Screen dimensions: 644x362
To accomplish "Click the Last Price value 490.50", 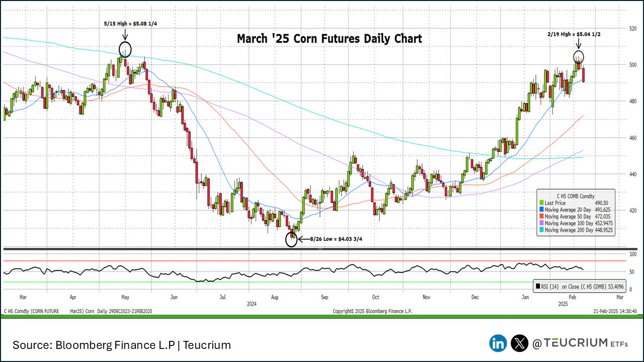I will (x=603, y=203).
